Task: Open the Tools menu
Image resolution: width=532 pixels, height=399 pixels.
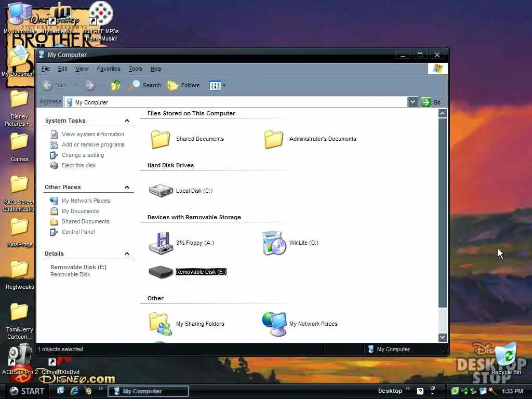Action: click(x=136, y=69)
